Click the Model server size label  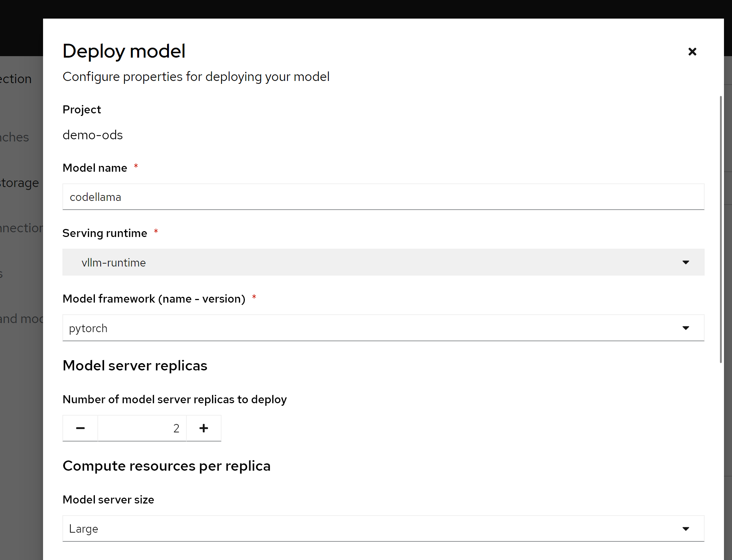coord(108,499)
